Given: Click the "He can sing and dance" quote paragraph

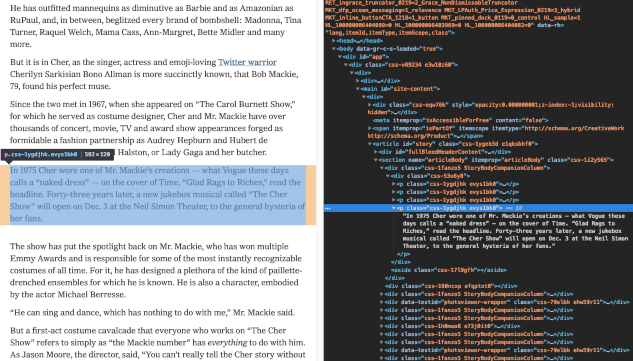Looking at the screenshot, I should coord(152,313).
